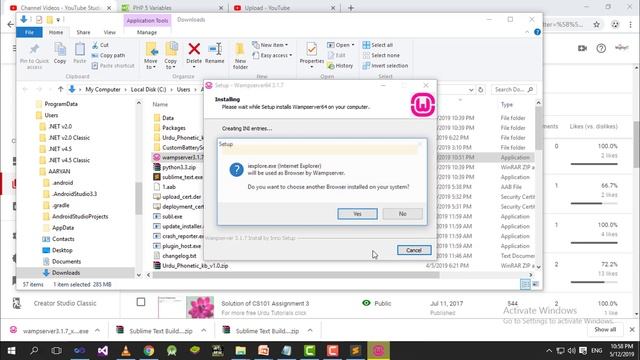Select Downloads in the navigation tree

[66, 273]
